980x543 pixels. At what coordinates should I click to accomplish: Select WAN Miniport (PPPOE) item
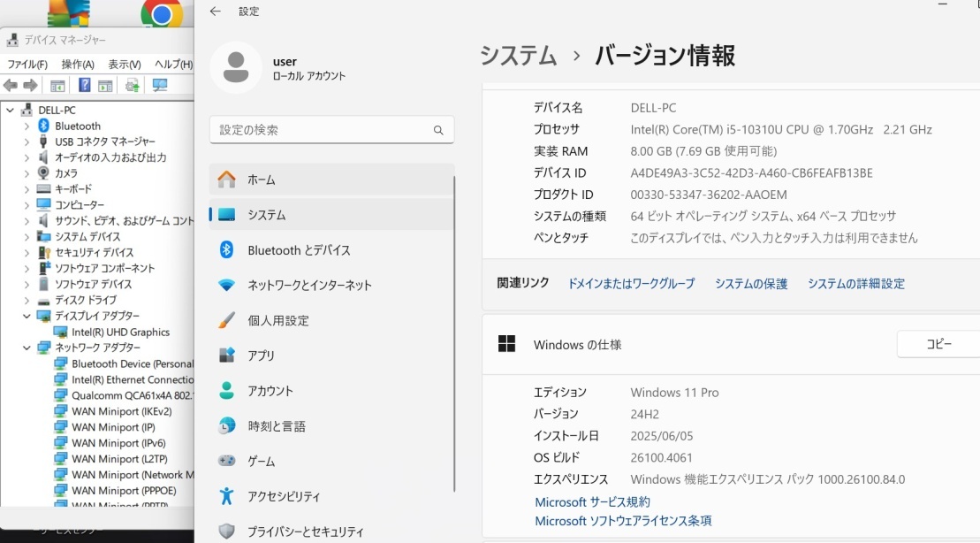pos(124,491)
